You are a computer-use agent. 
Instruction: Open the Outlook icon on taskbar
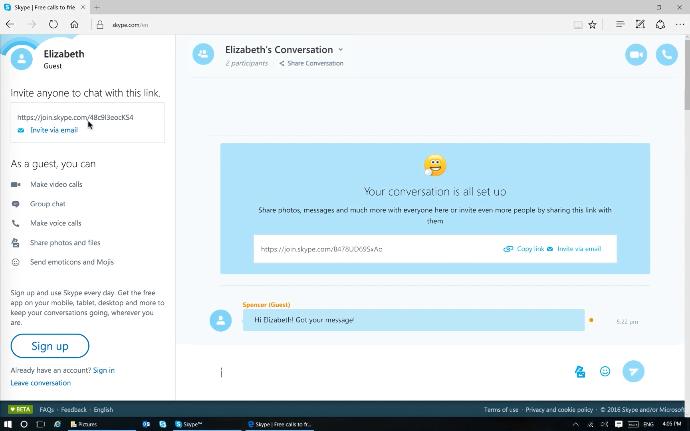(x=147, y=424)
